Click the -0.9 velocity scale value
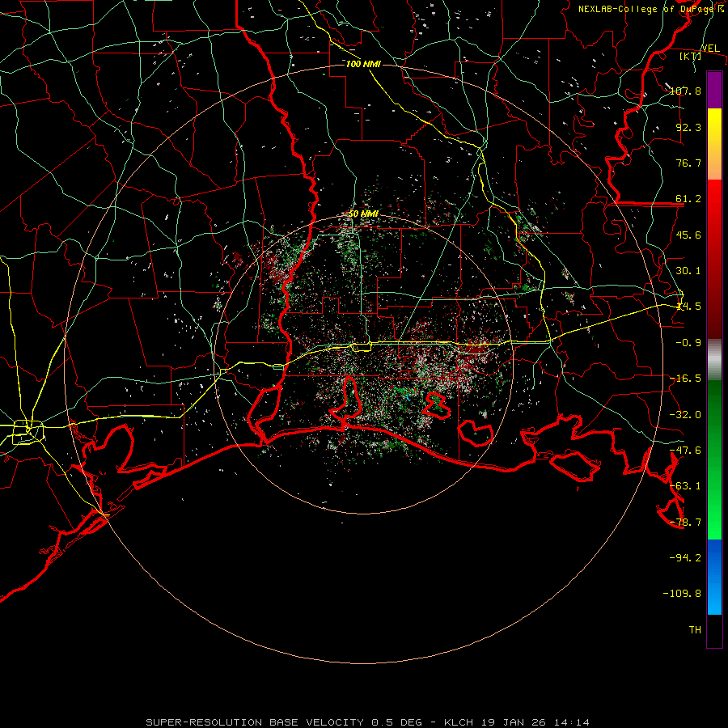The image size is (728, 728). coord(688,343)
